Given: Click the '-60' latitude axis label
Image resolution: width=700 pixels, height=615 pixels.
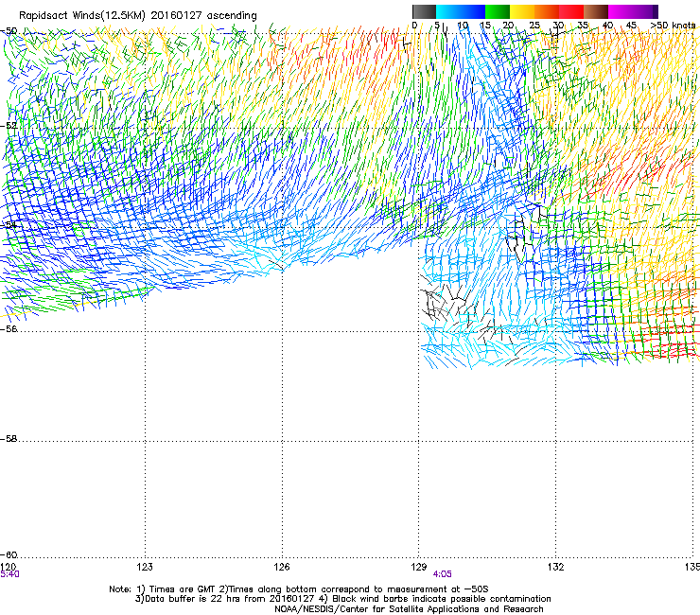Looking at the screenshot, I should [9, 555].
